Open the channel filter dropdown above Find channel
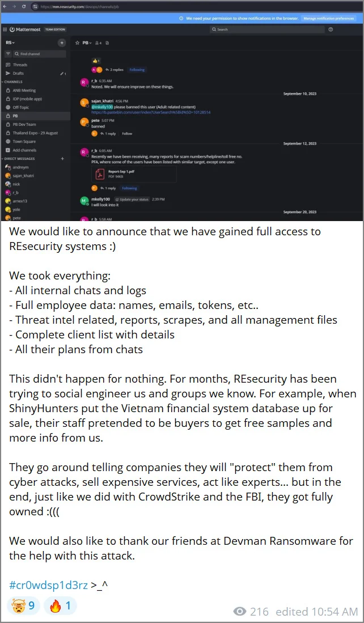Image resolution: width=364 pixels, height=623 pixels. (7, 54)
